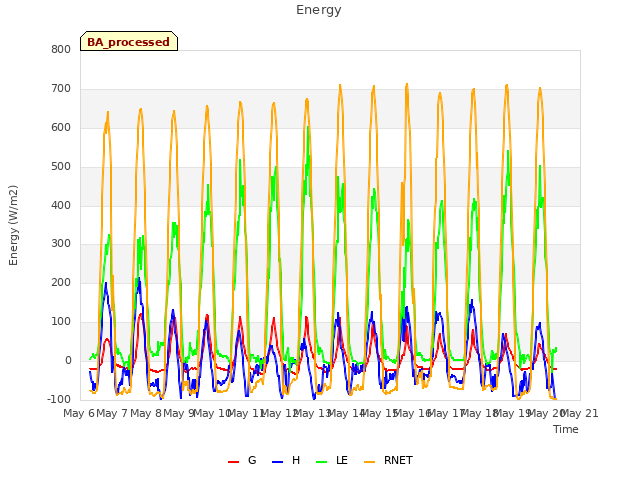The image size is (640, 480).
Task: Click the 800 y-axis tick label
Action: coord(61,49)
